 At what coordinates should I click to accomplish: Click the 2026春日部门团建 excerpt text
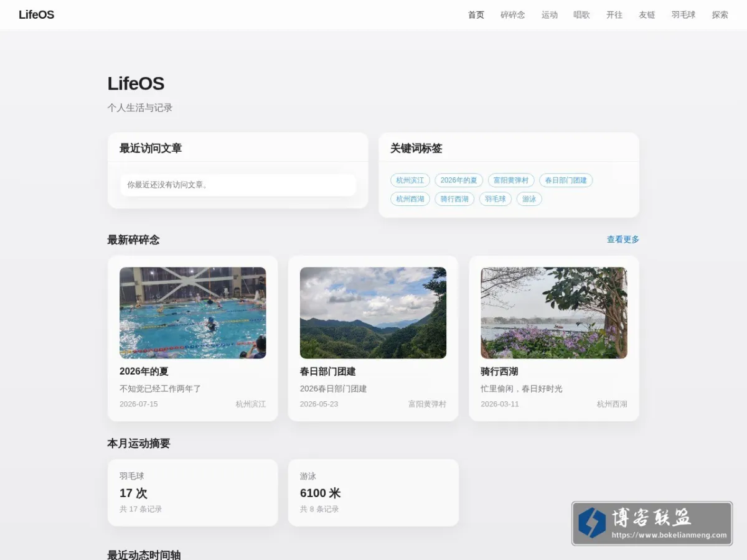point(334,389)
